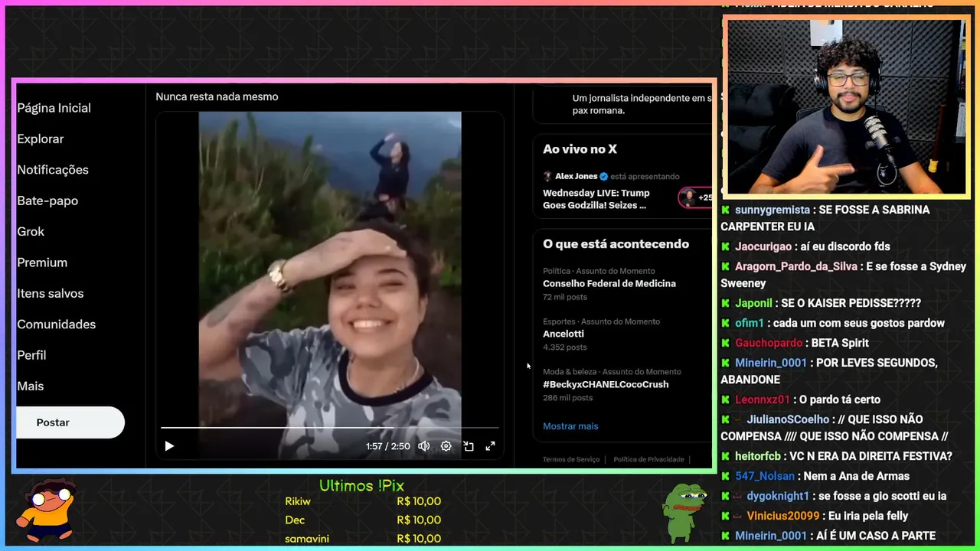Click the cartoon character with glasses sticker
The image size is (980, 551).
pos(47,510)
